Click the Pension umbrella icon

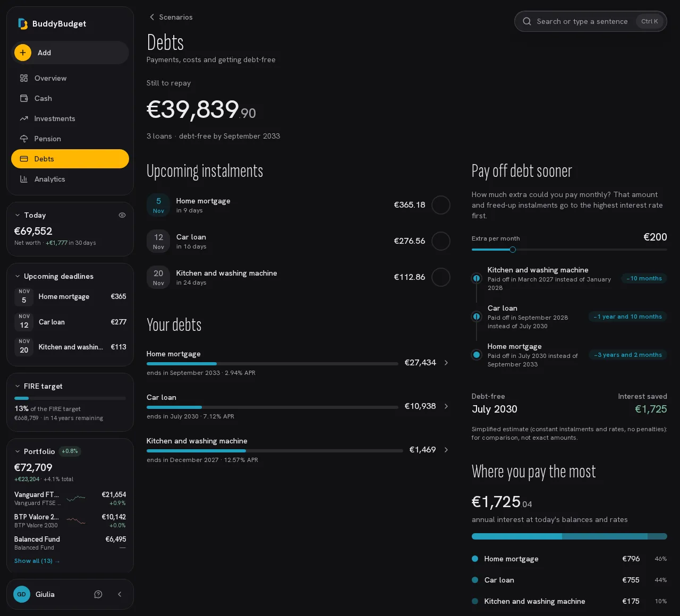[x=24, y=139]
